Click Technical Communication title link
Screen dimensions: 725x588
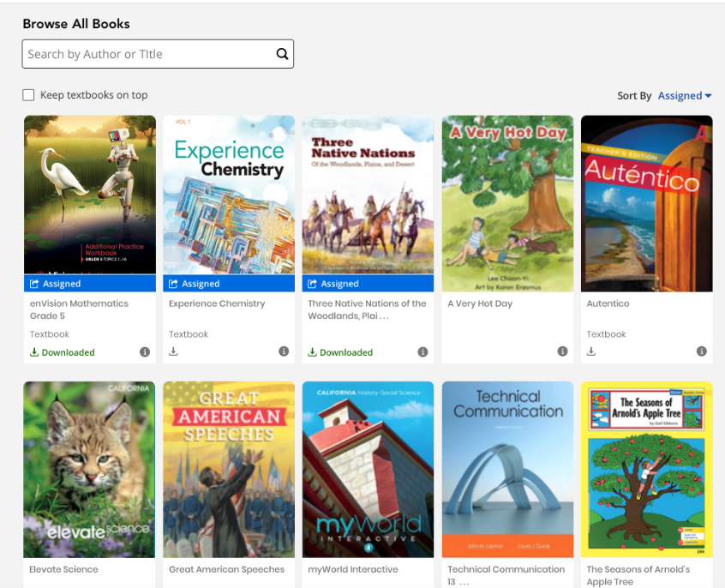[506, 569]
